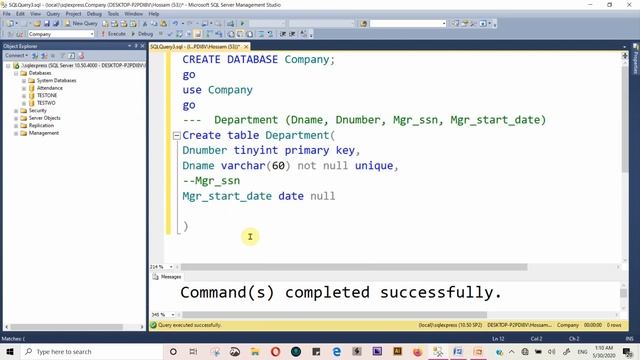Open the Help menu
The width and height of the screenshot is (640, 360).
click(153, 14)
